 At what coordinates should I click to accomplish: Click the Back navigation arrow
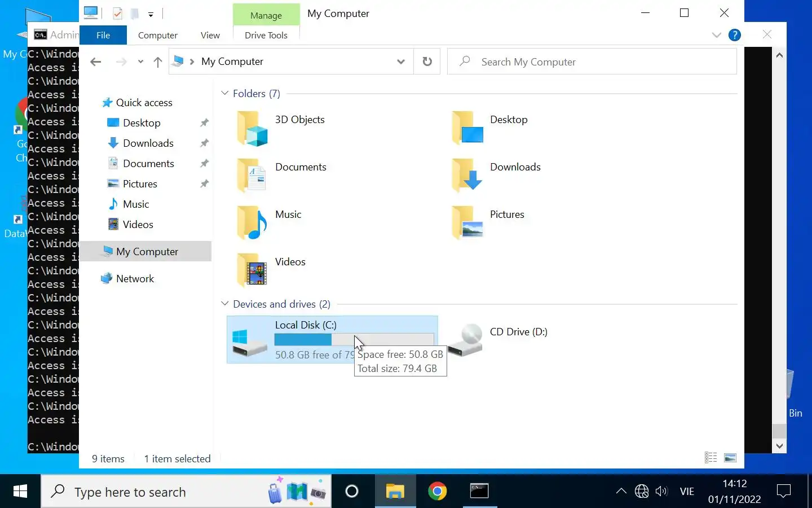click(x=96, y=62)
